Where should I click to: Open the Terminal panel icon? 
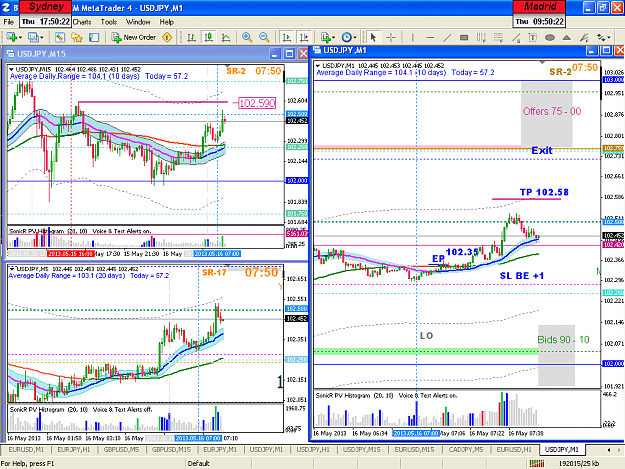(94, 37)
